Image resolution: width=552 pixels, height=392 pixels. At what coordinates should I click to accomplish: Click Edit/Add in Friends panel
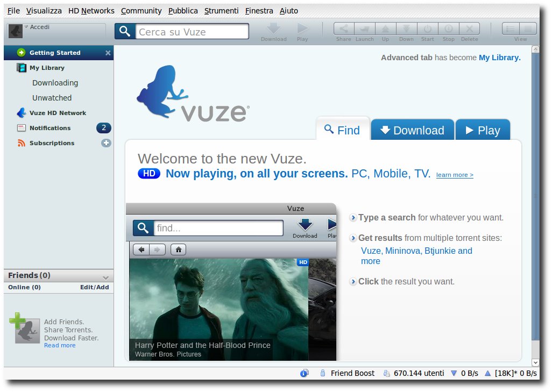pyautogui.click(x=94, y=287)
